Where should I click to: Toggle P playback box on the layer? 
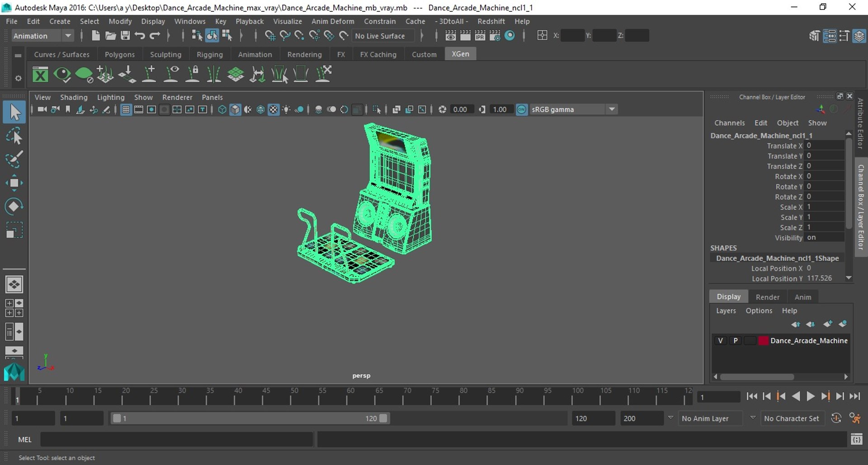tap(736, 341)
